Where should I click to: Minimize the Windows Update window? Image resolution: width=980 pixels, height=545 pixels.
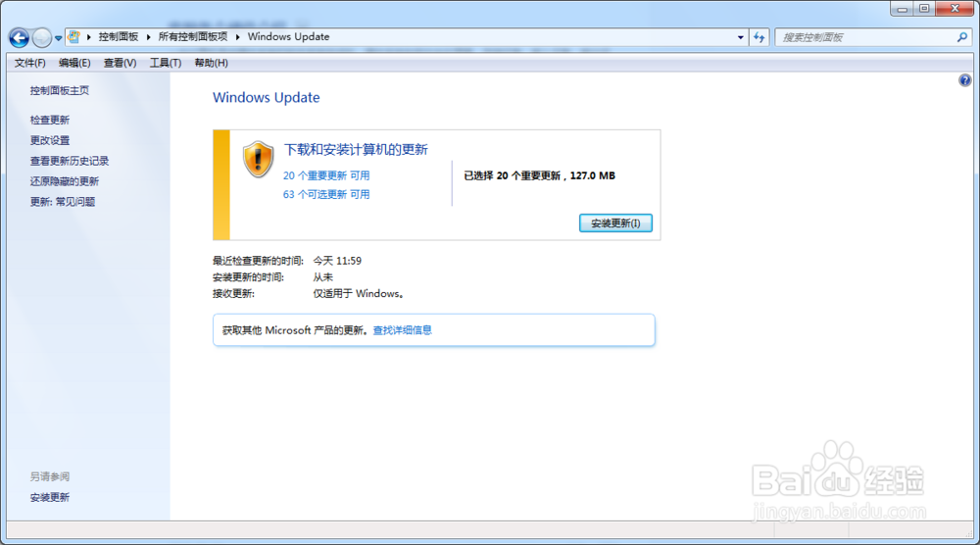click(902, 9)
